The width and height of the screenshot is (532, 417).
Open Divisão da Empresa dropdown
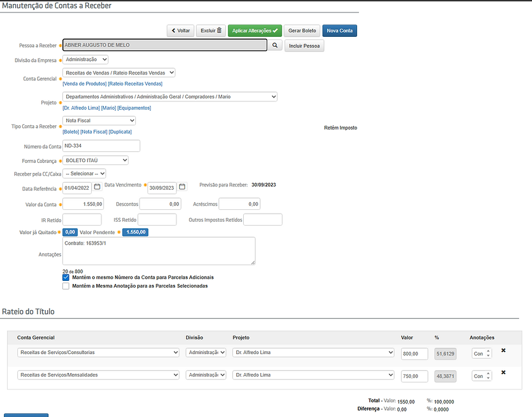point(86,59)
